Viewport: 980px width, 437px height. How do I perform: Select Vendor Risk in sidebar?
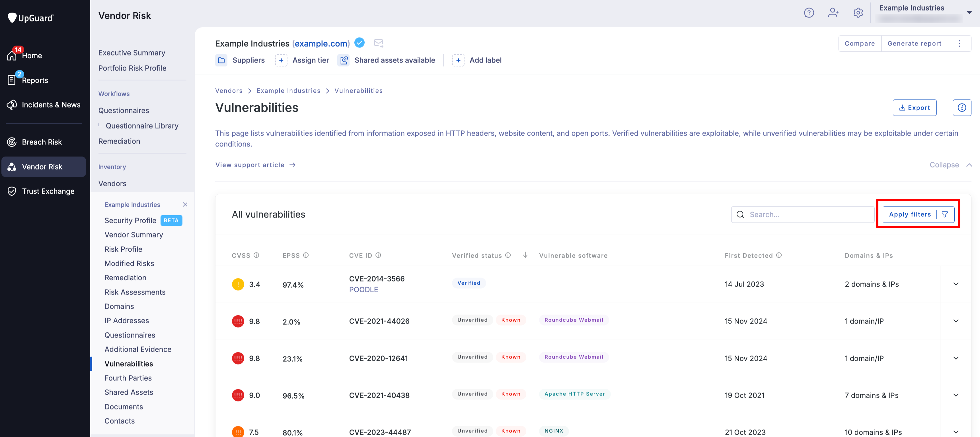point(44,166)
